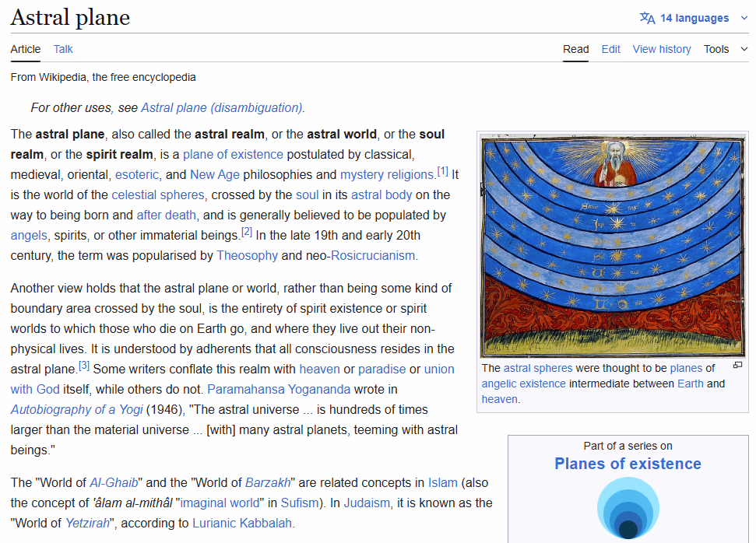Open the plane of existence link
Viewport: 756px width, 543px height.
233,154
